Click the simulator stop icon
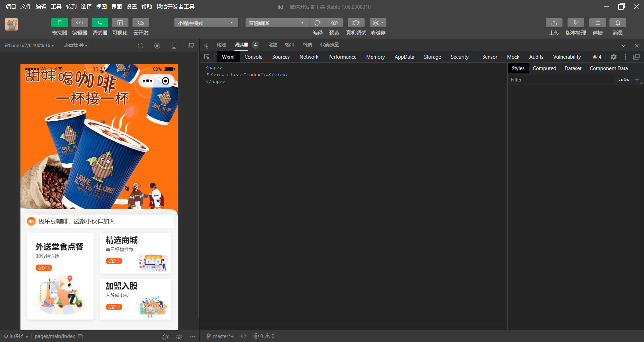This screenshot has height=342, width=644. pos(157,46)
